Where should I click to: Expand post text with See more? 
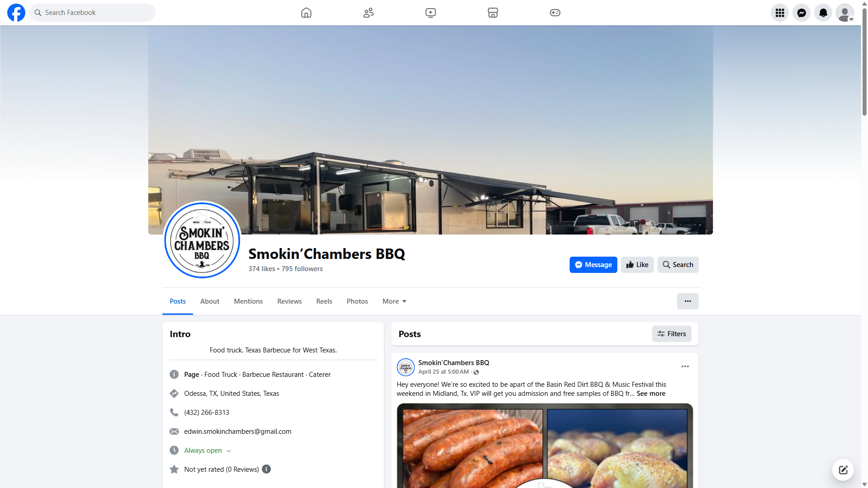651,394
